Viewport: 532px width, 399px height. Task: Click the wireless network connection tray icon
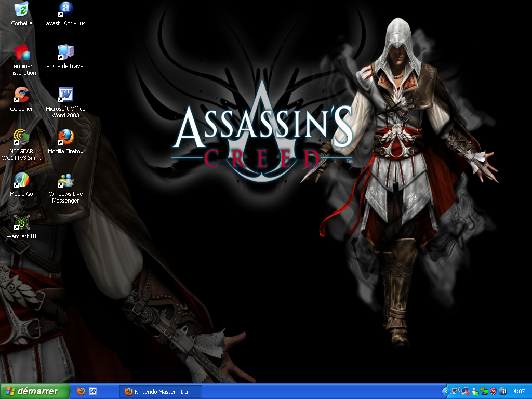tap(456, 391)
